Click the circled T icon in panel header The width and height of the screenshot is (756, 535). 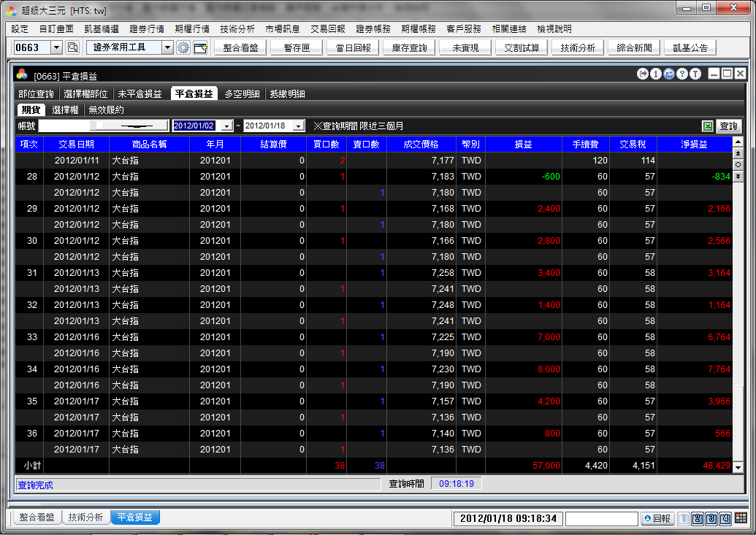[695, 74]
